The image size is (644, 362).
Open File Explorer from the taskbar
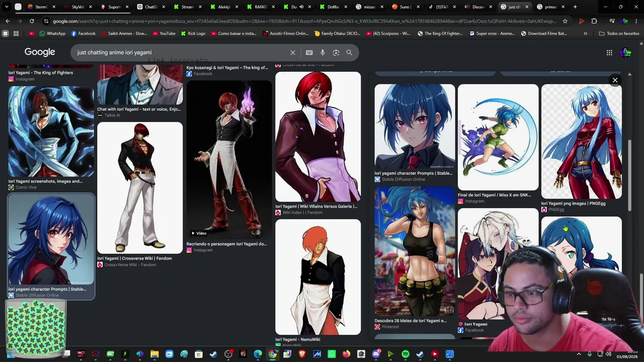coord(154,354)
